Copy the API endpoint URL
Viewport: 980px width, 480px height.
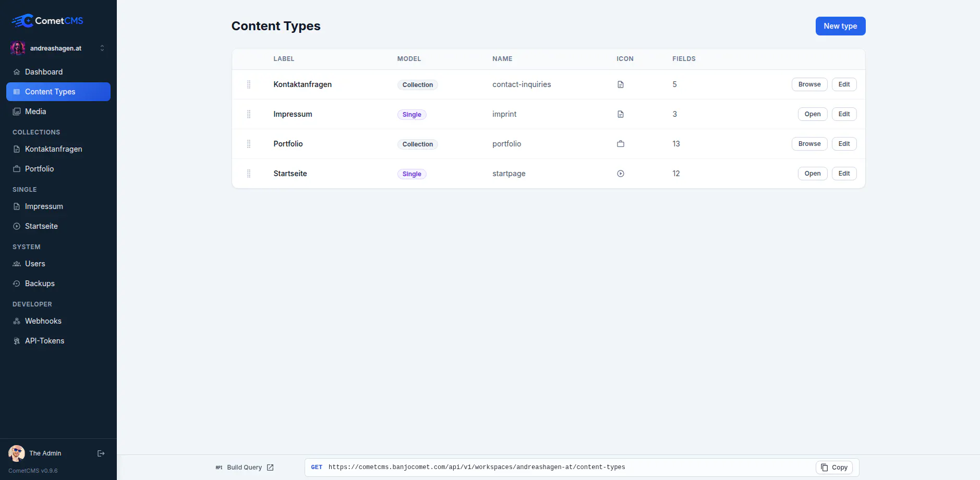[x=834, y=467]
